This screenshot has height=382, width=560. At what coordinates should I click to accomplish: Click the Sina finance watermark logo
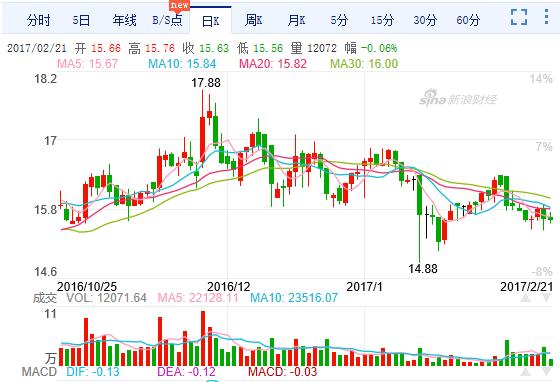pos(458,97)
